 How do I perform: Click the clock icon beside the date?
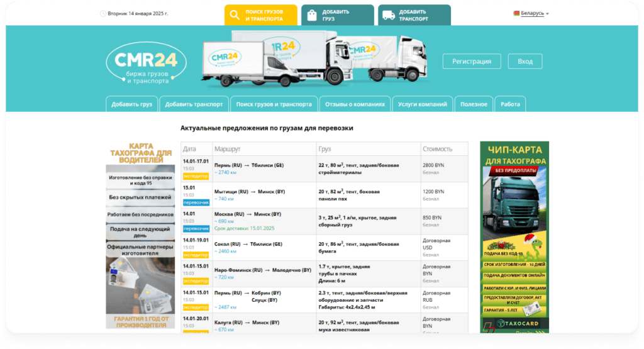click(103, 13)
